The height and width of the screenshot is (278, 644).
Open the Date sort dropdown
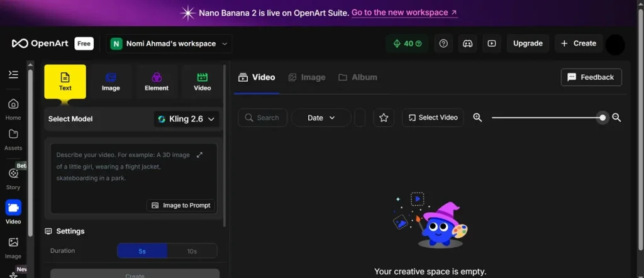[321, 118]
